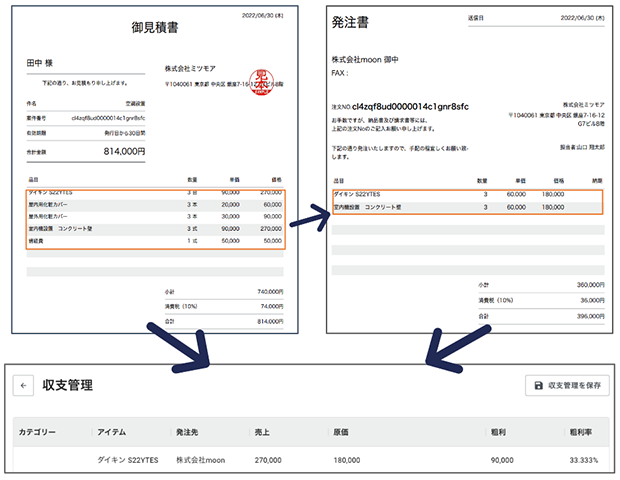Click the 諸経費 row in the estimate

pos(155,241)
